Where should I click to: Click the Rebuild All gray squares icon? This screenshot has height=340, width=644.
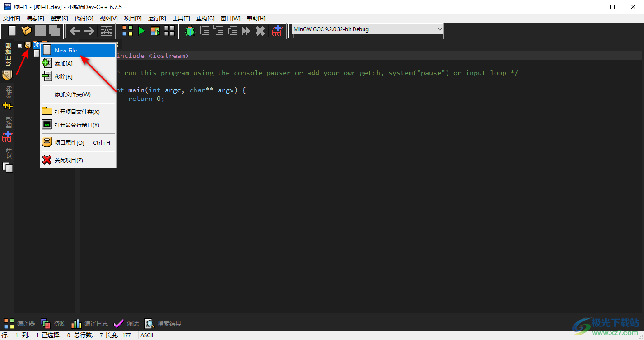(169, 31)
